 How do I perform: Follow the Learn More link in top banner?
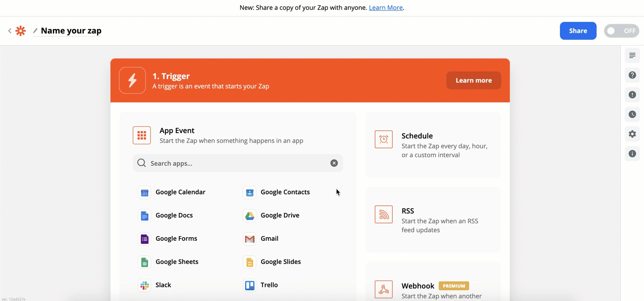pos(386,8)
